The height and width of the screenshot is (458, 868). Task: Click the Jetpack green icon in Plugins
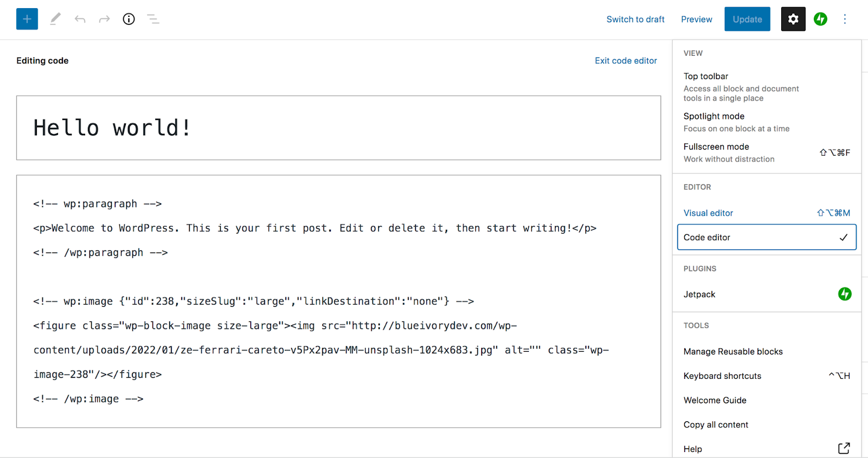click(845, 294)
